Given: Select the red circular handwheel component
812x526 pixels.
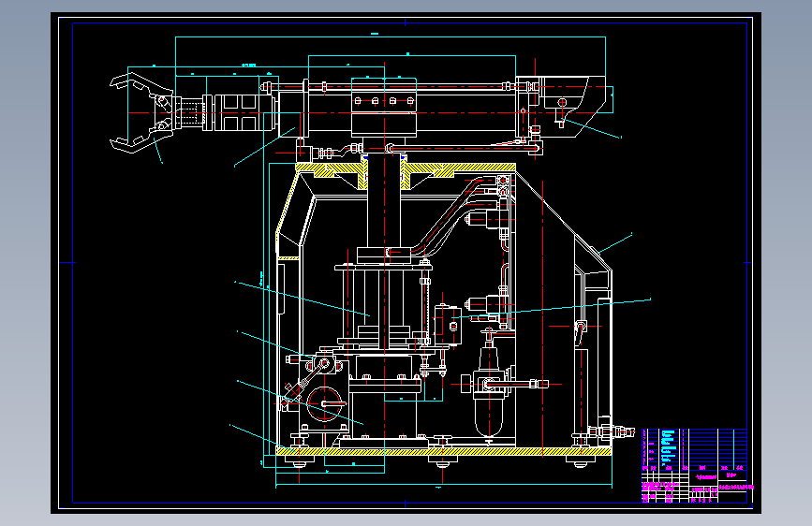Looking at the screenshot, I should [x=325, y=404].
